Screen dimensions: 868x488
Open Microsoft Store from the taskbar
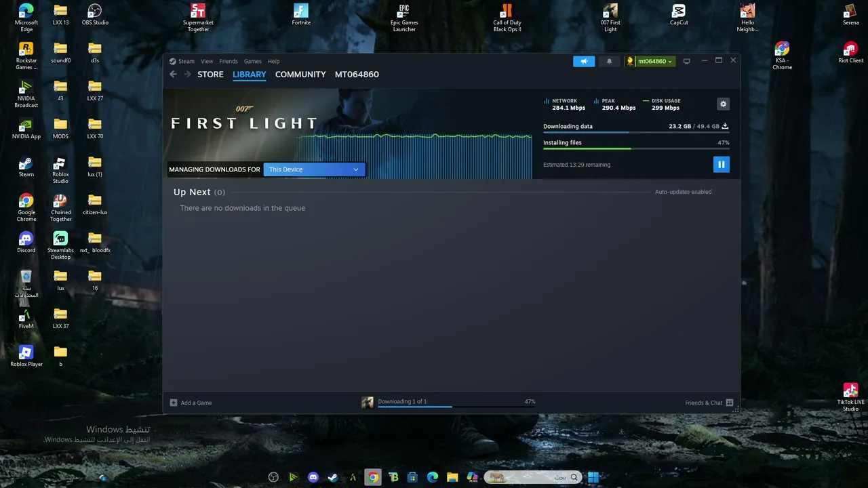tap(412, 477)
